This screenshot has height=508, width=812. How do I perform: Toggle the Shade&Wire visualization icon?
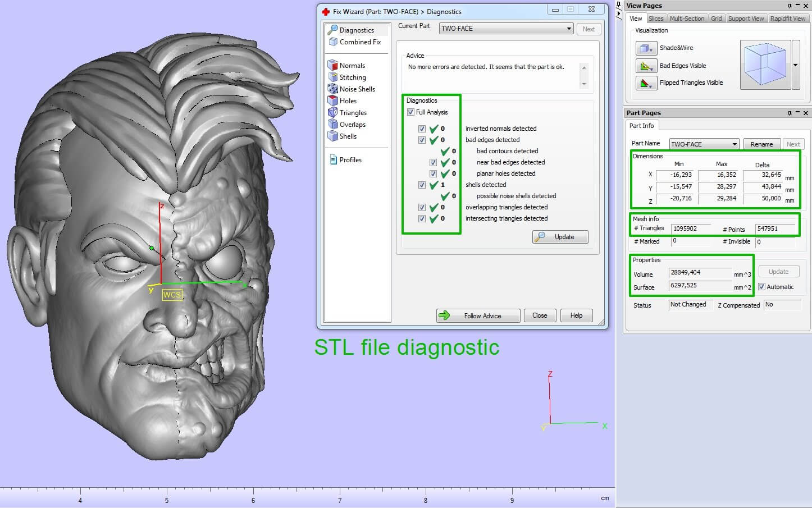pos(646,48)
